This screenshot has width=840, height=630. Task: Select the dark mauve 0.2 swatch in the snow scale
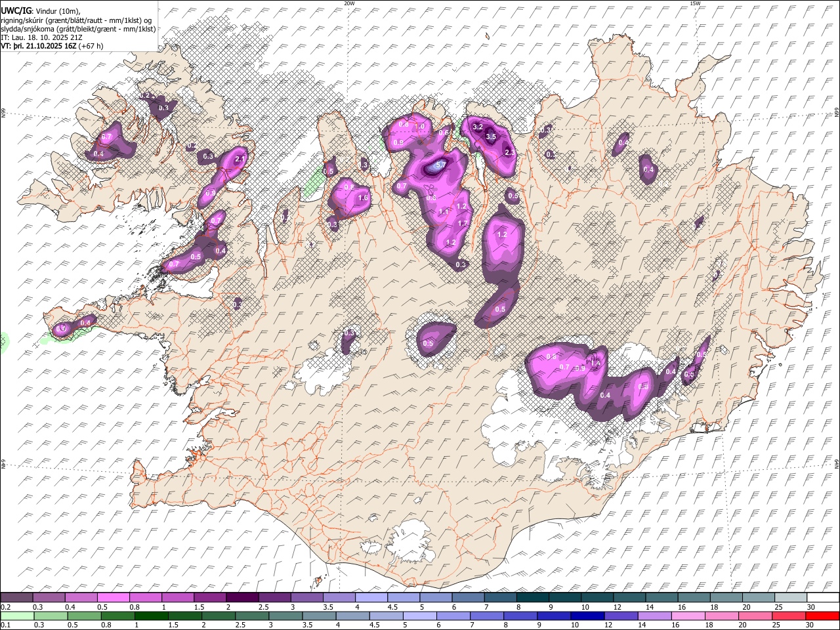pyautogui.click(x=16, y=598)
